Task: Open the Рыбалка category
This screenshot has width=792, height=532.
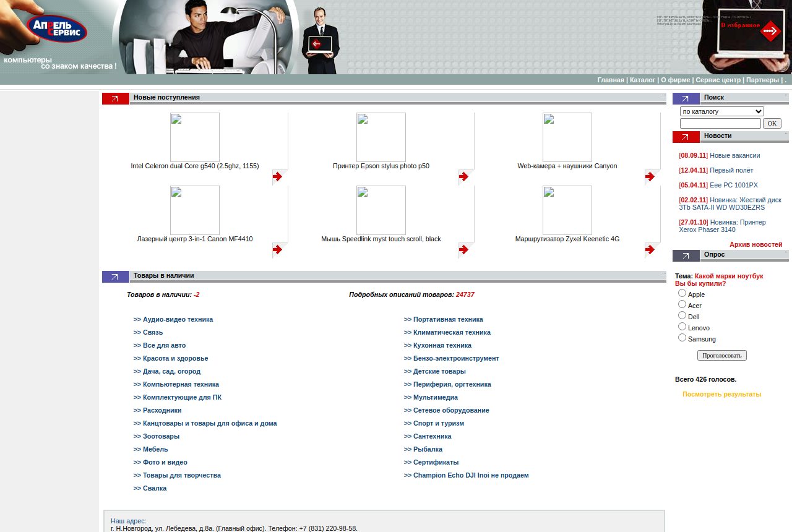Action: click(x=423, y=449)
